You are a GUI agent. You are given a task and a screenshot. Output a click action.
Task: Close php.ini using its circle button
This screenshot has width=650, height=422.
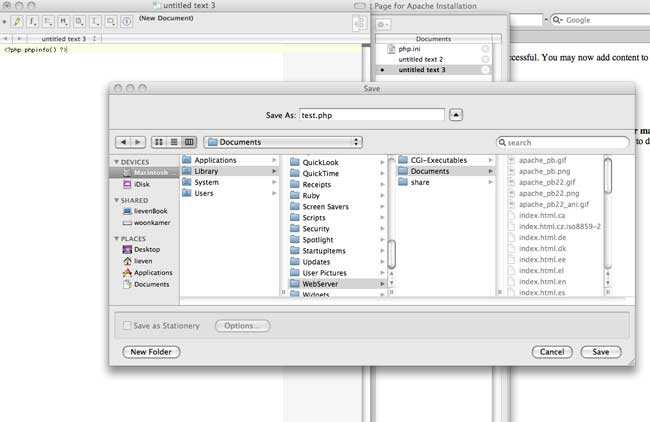[485, 49]
